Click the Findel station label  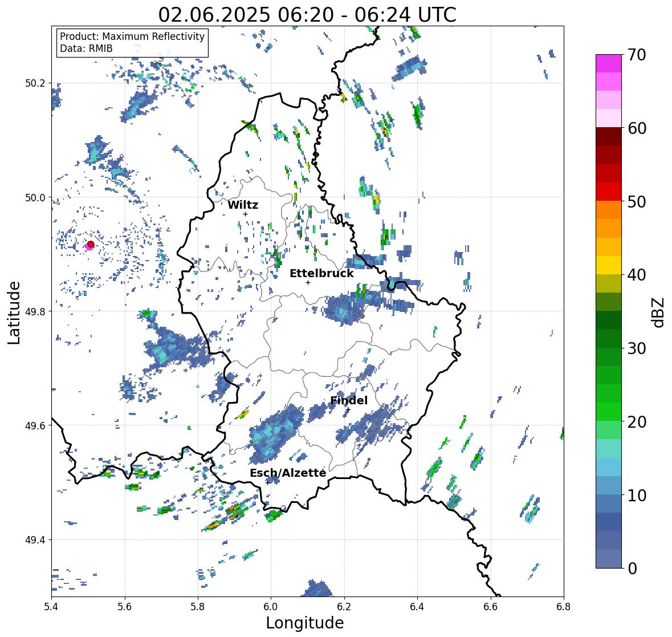[349, 400]
